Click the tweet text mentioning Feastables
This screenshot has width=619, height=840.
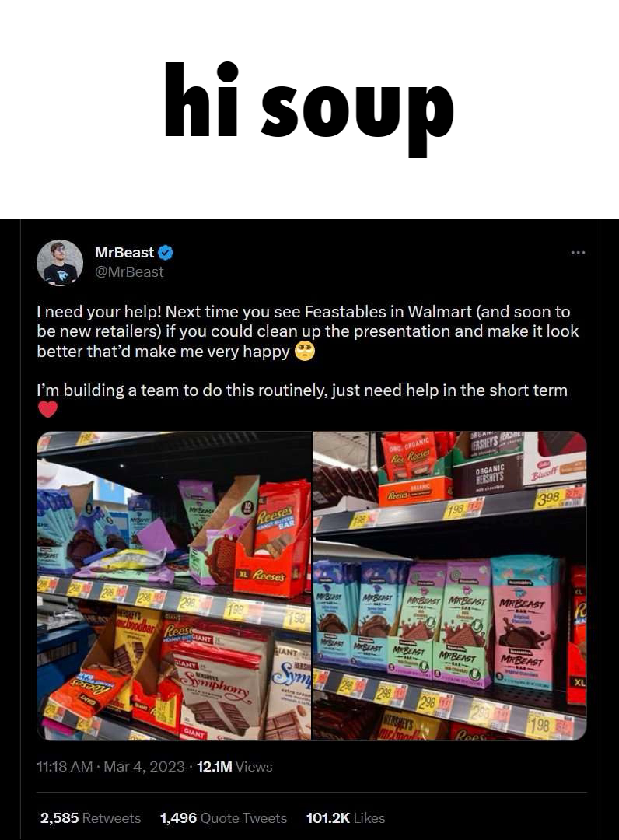(307, 331)
